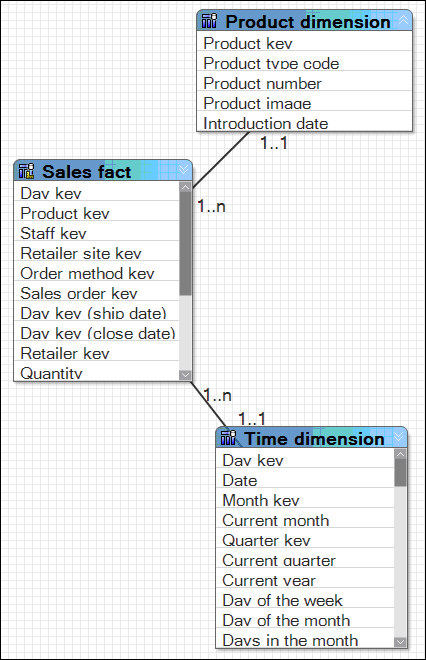Image resolution: width=426 pixels, height=660 pixels.
Task: Select the Product to Sales relationship line
Action: pyautogui.click(x=221, y=160)
